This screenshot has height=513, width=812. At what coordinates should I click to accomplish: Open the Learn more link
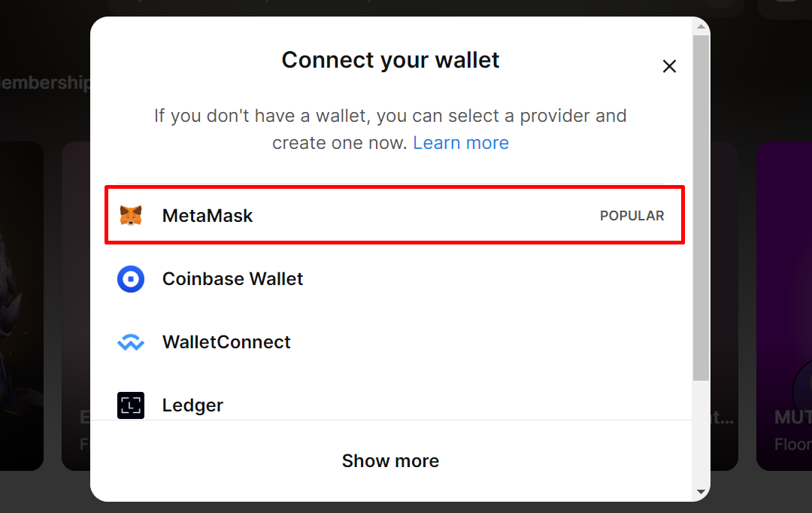click(x=461, y=143)
